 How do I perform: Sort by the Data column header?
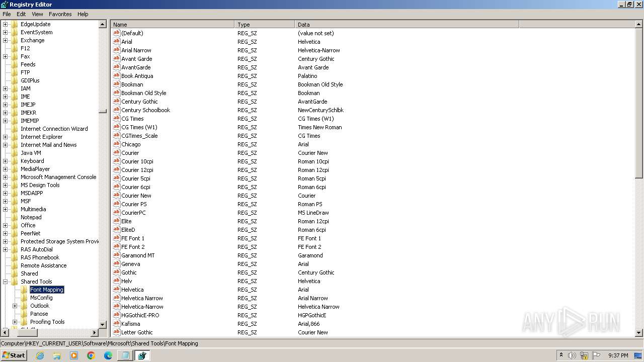point(407,24)
